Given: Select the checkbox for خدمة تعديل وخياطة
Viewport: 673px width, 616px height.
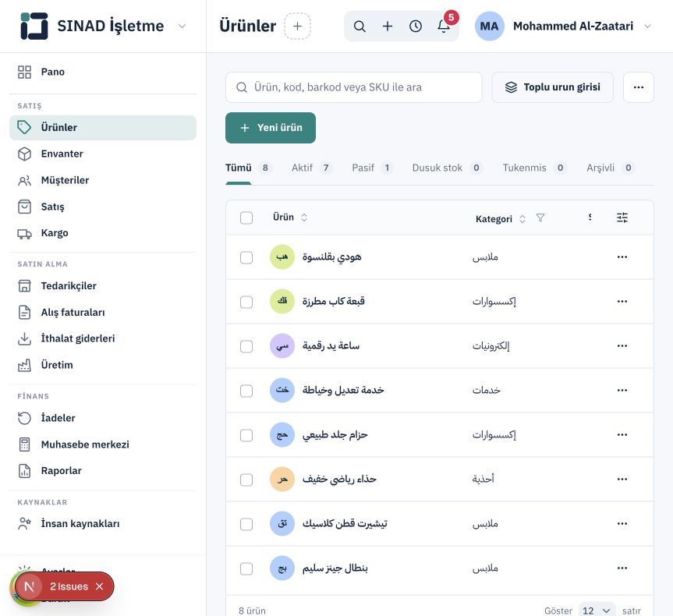Looking at the screenshot, I should (246, 391).
